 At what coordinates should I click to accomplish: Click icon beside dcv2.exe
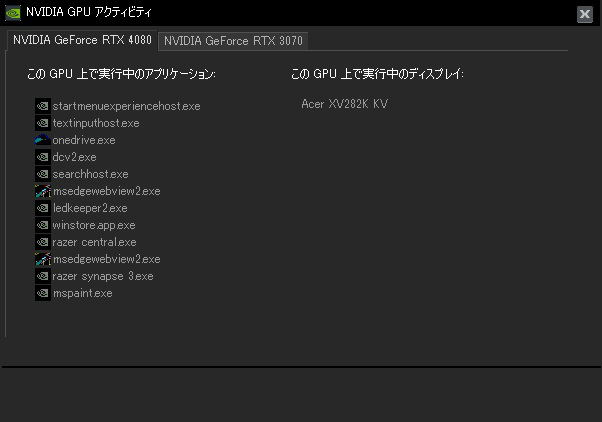point(43,157)
